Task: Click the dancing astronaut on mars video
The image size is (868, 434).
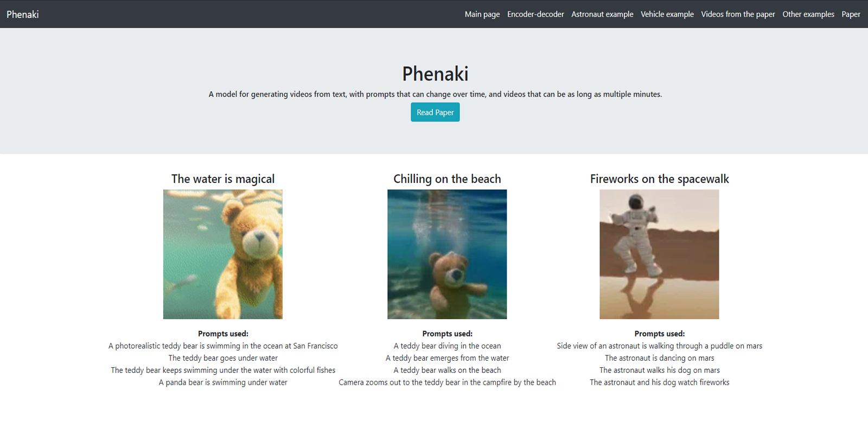Action: pos(659,254)
